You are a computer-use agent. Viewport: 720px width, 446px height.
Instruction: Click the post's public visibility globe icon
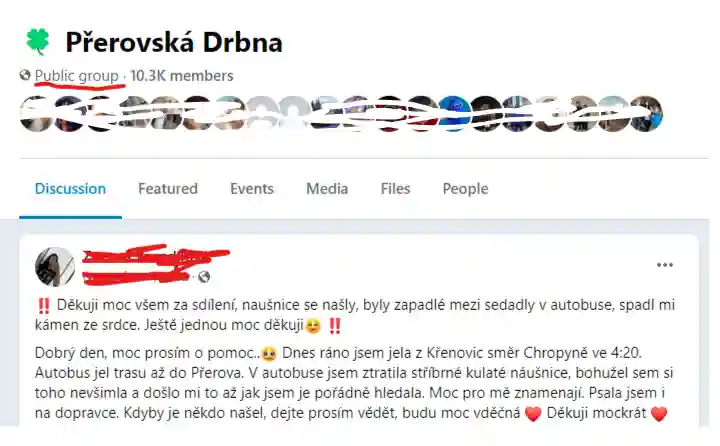[204, 277]
